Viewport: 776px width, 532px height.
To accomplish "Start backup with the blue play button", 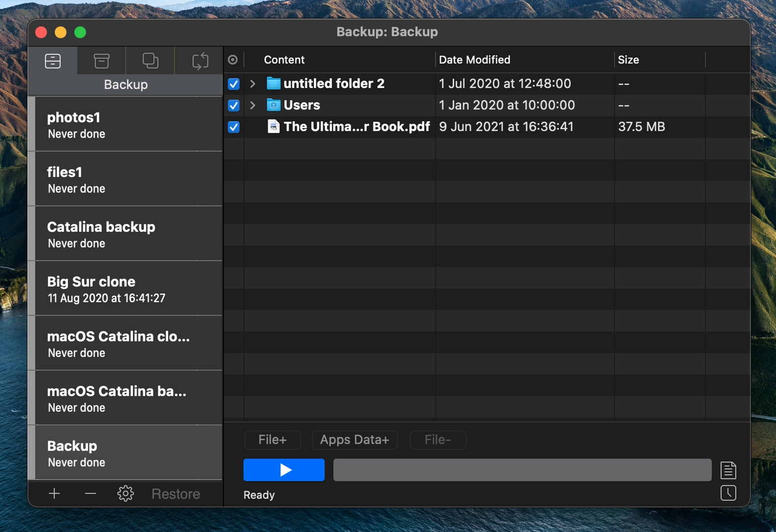I will click(284, 470).
